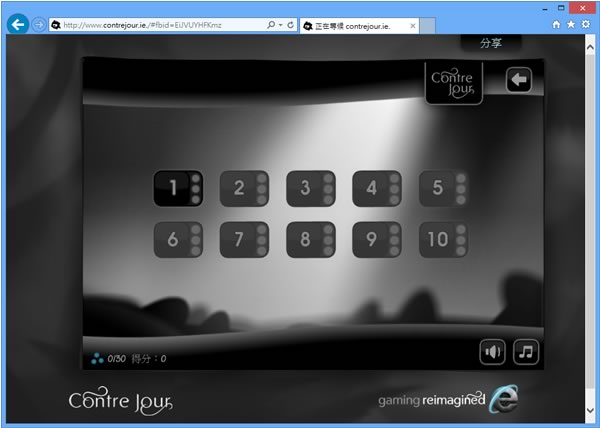Click the browser forward button
This screenshot has height=428, width=600.
click(39, 25)
